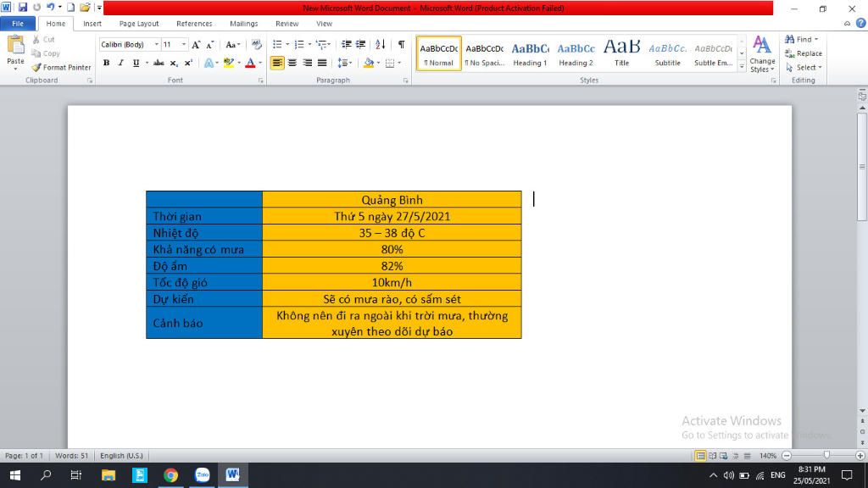Image resolution: width=868 pixels, height=488 pixels.
Task: Justify the paragraph text
Action: pos(322,63)
